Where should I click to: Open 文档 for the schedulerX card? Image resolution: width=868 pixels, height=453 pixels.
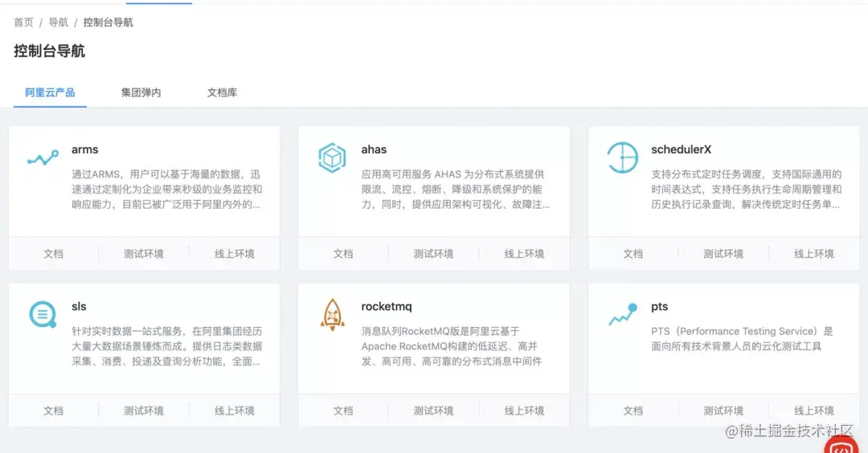tap(633, 254)
